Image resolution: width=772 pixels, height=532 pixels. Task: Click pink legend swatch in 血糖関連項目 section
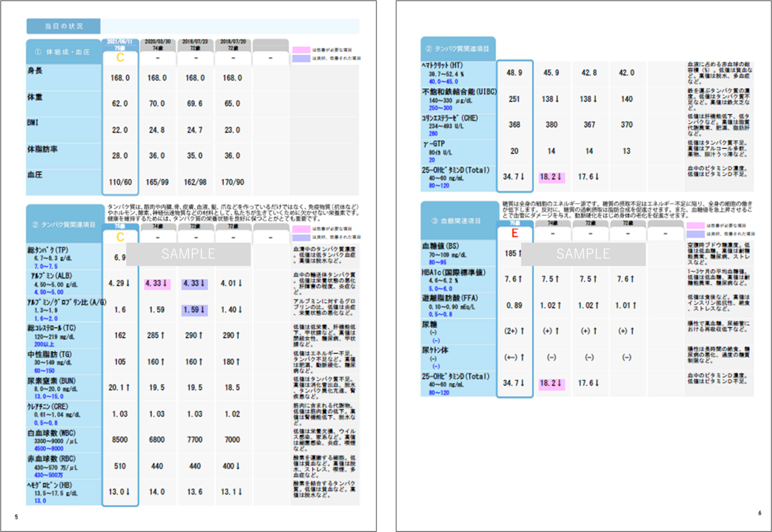(696, 225)
